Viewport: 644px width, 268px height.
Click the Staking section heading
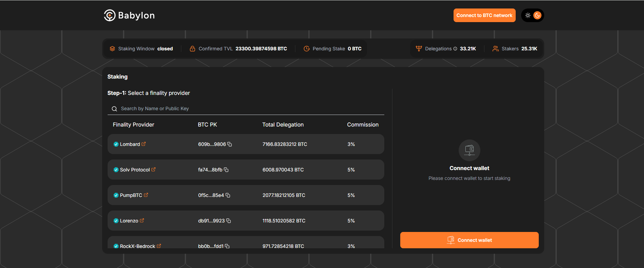117,77
